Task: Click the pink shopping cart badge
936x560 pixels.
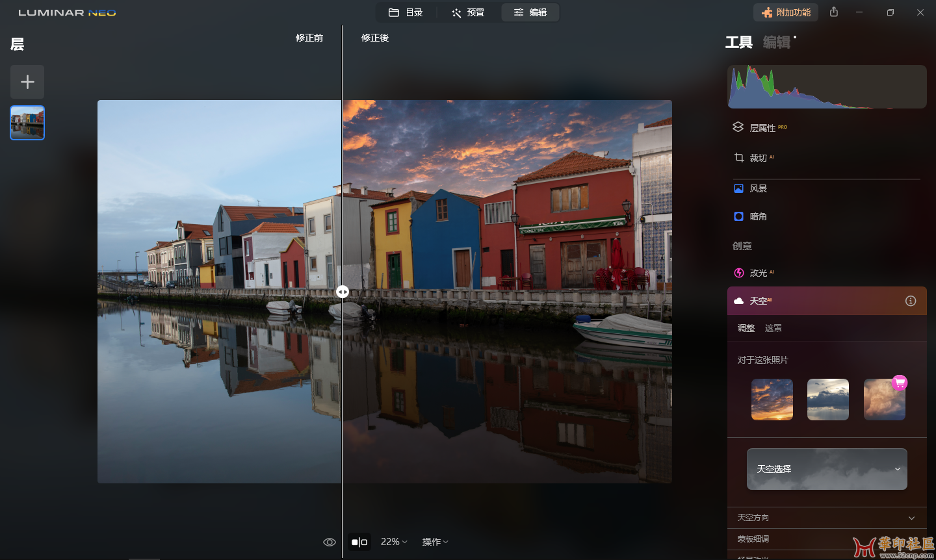Action: [x=900, y=383]
